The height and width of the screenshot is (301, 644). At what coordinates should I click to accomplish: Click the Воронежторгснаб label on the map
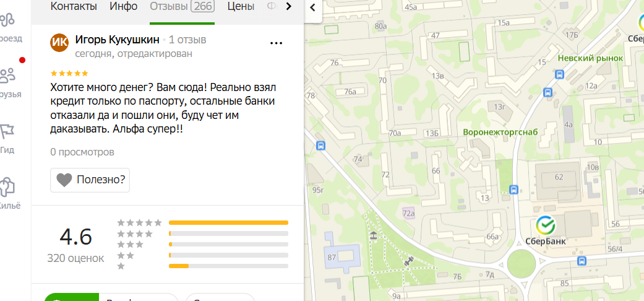point(500,133)
